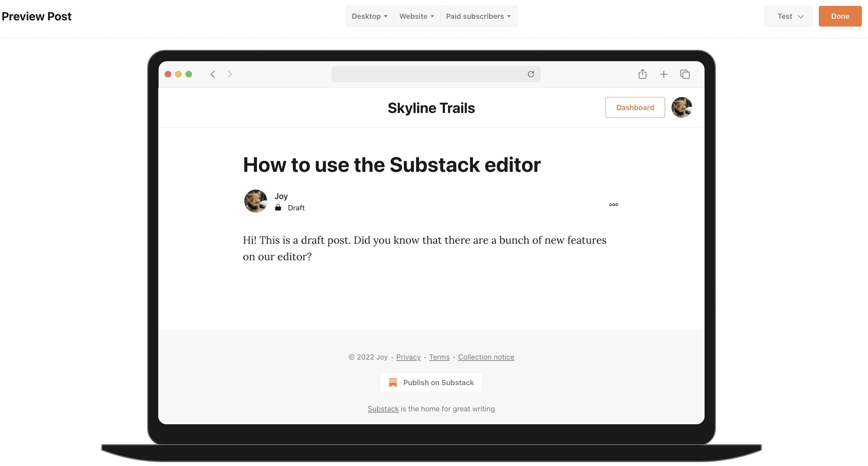Open the Desktop device dropdown
868x466 pixels.
point(370,16)
